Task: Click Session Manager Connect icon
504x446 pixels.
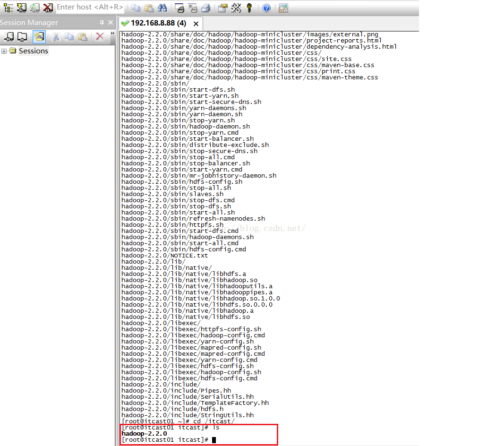Action: tap(9, 37)
